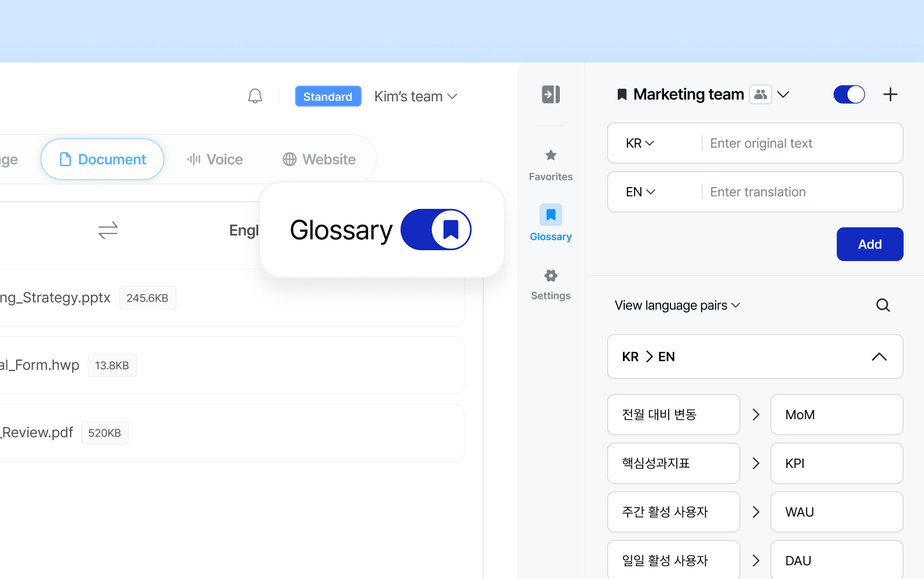This screenshot has height=579, width=924.
Task: Open the Kim's team dropdown
Action: click(x=416, y=97)
